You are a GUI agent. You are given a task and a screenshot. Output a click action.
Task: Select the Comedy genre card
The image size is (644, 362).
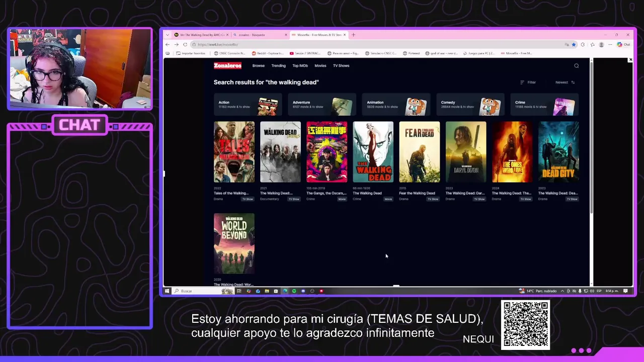(x=470, y=105)
